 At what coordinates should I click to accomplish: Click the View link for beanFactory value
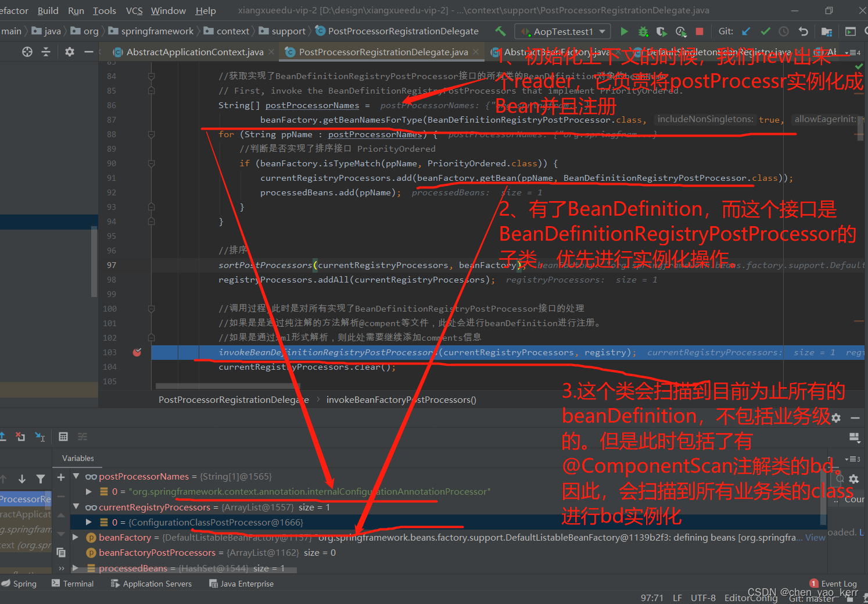(x=815, y=537)
